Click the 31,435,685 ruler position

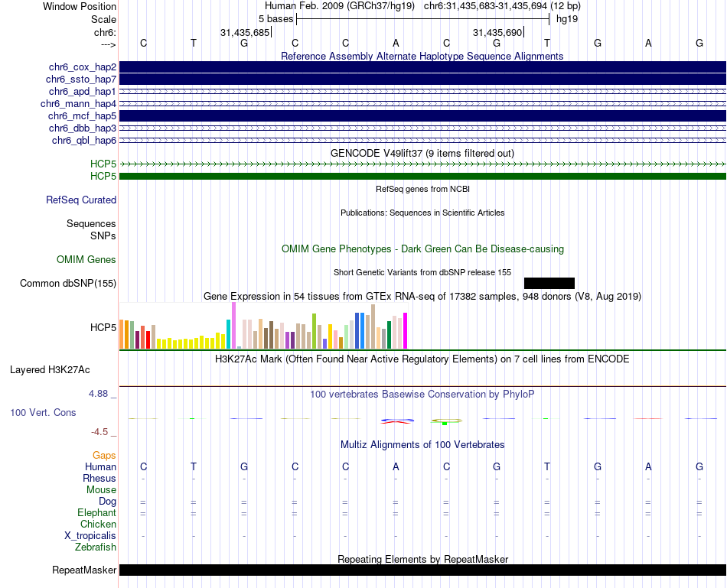(245, 32)
